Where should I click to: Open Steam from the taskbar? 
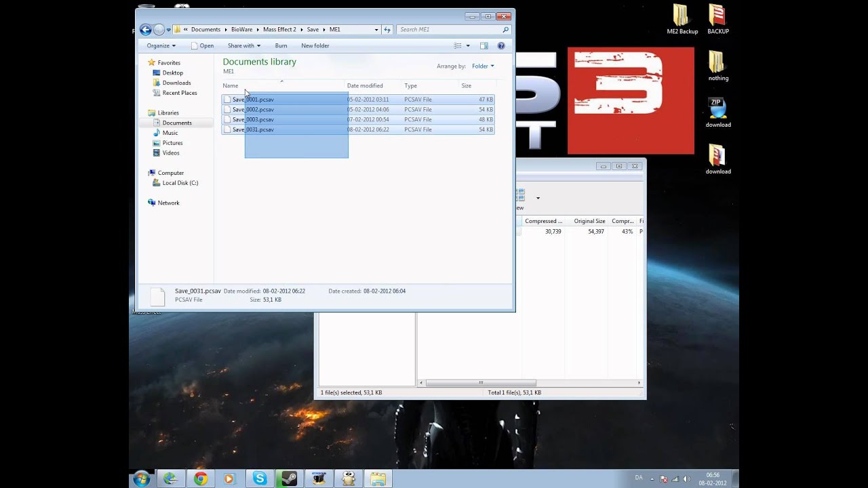[289, 479]
